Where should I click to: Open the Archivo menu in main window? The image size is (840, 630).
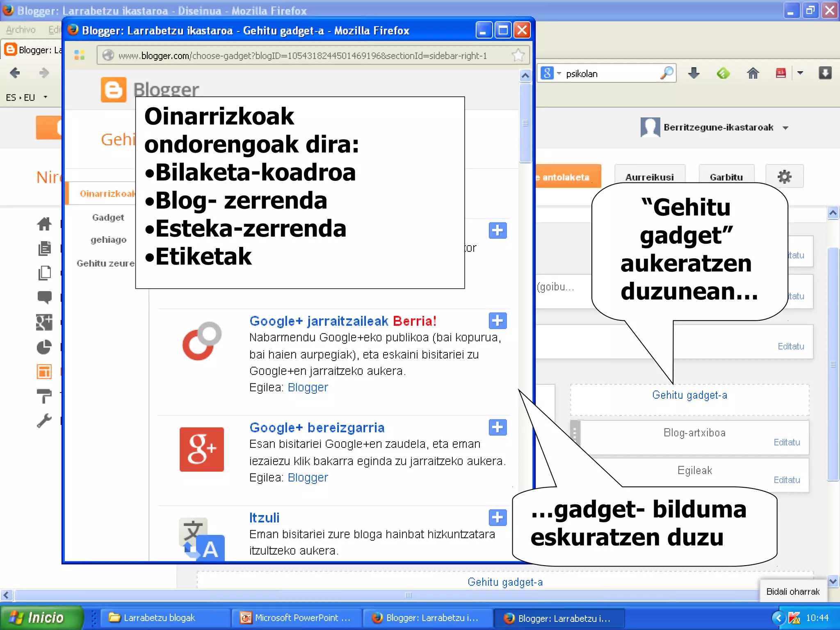coord(21,30)
